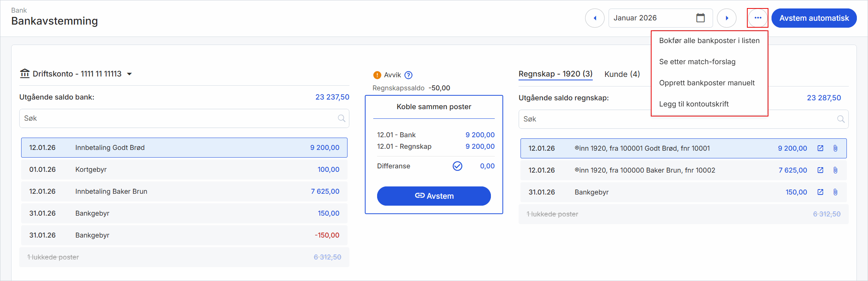Screen dimensions: 868x281
Task: Click Avstem automatisk button
Action: click(x=814, y=18)
